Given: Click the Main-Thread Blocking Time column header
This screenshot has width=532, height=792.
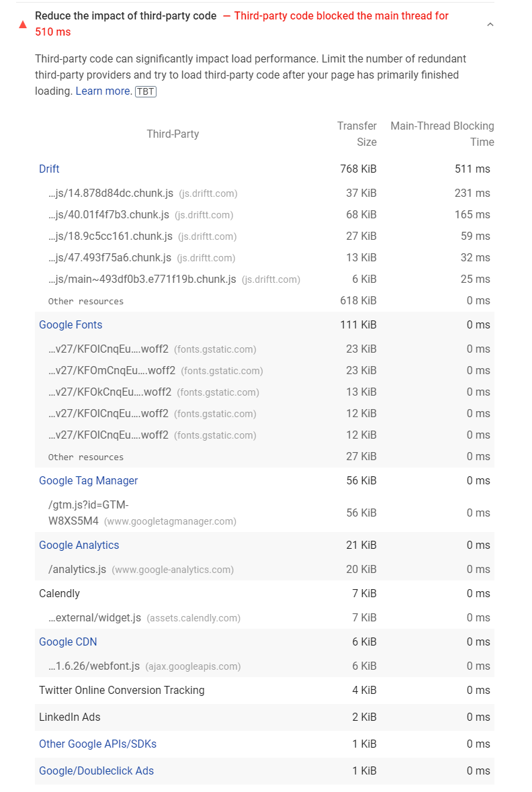Looking at the screenshot, I should pos(442,134).
